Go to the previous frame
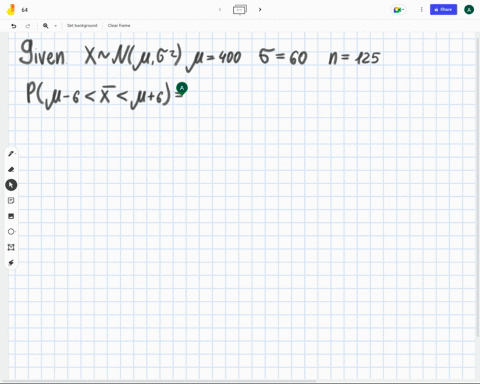 [220, 10]
